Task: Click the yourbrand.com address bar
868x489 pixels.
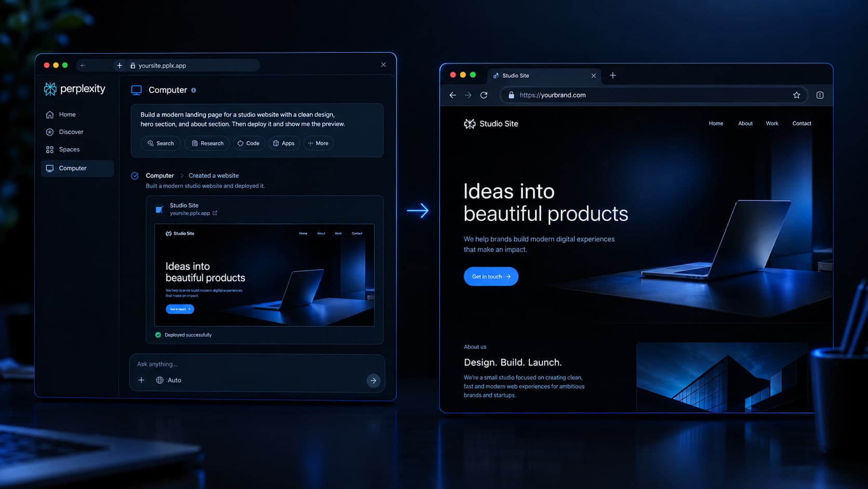Action: (654, 95)
